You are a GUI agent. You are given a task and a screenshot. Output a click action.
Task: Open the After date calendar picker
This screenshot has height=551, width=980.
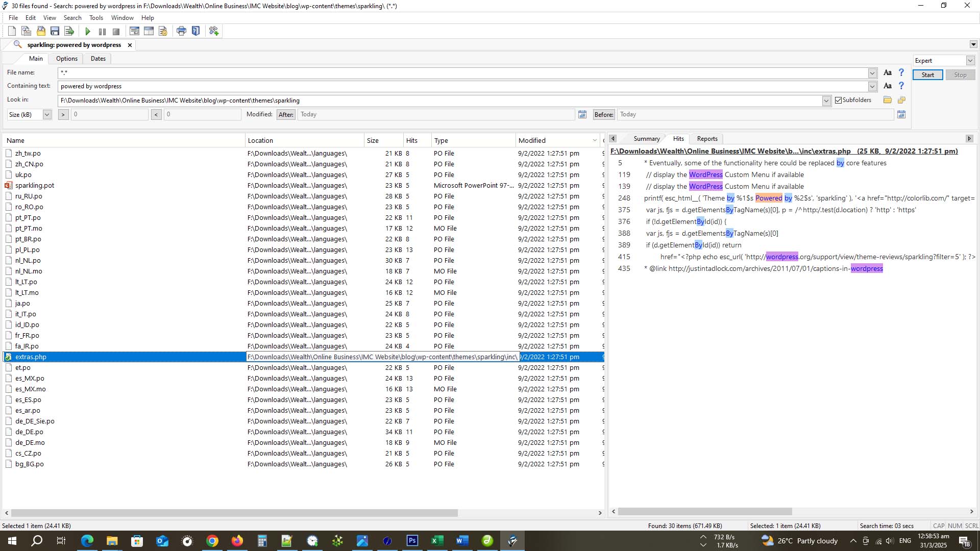coord(582,114)
